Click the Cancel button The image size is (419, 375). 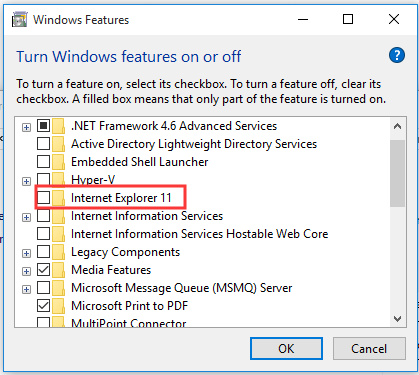tap(369, 349)
